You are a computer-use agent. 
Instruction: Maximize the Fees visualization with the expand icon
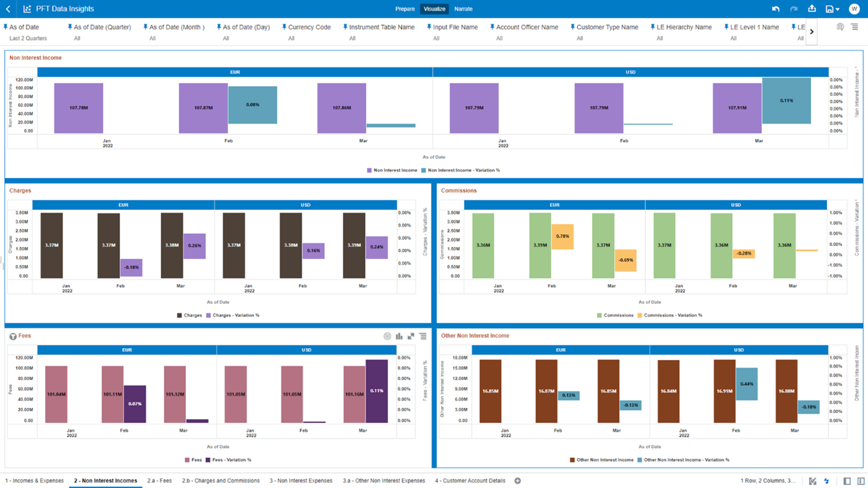point(411,336)
